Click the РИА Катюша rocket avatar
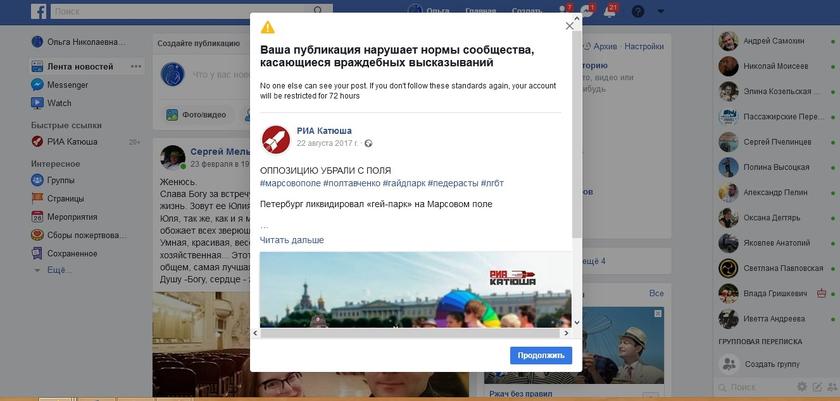 point(276,140)
